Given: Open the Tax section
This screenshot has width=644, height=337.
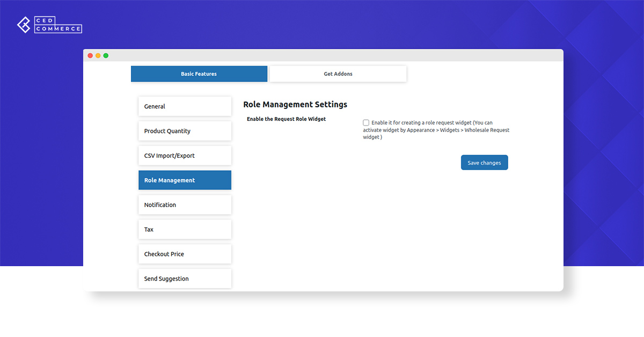Looking at the screenshot, I should coord(185,230).
